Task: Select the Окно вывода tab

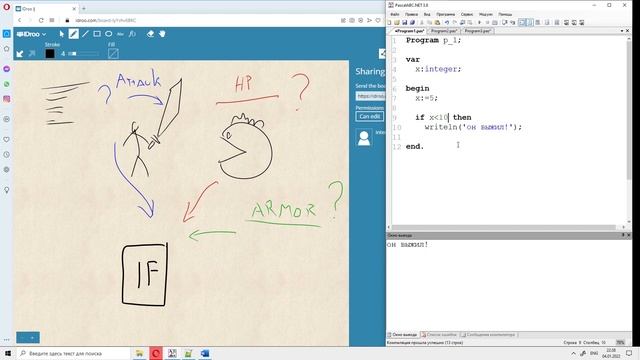Action: (x=402, y=335)
